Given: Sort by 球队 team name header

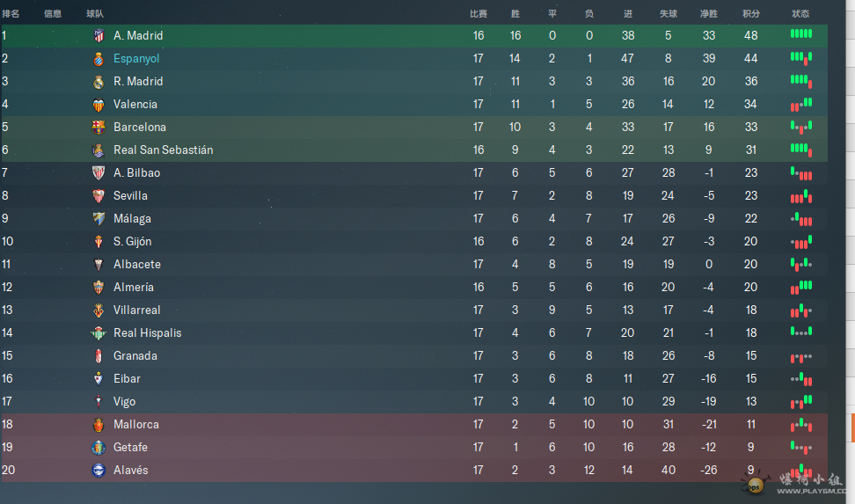Looking at the screenshot, I should coord(95,14).
